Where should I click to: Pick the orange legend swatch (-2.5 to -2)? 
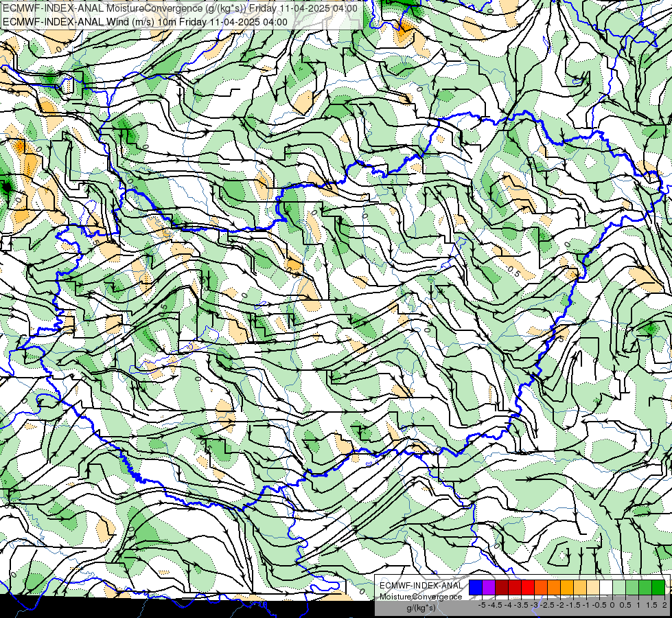click(x=554, y=588)
